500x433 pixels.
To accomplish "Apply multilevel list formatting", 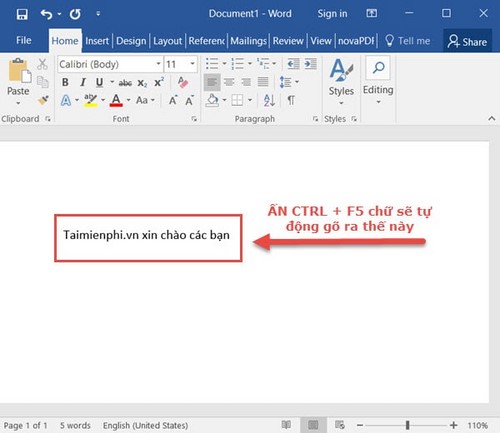I will tap(263, 63).
